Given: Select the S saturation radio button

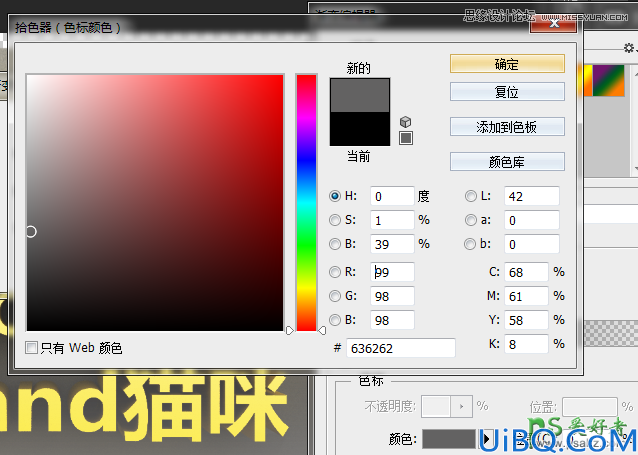Looking at the screenshot, I should (x=335, y=220).
